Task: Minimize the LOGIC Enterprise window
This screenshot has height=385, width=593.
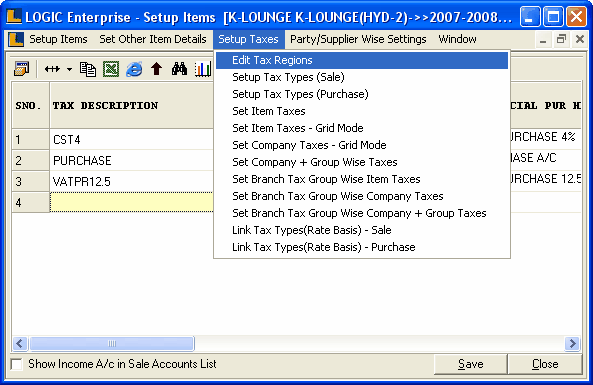Action: pyautogui.click(x=529, y=17)
